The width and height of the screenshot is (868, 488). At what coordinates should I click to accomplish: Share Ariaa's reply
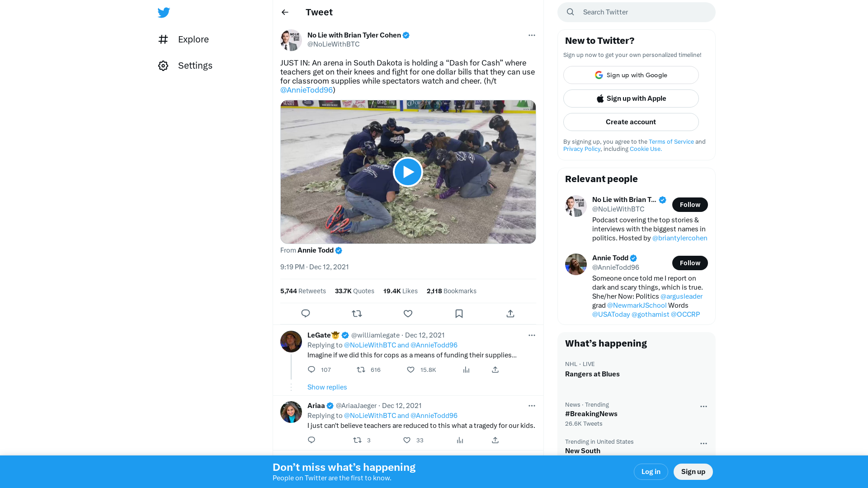pyautogui.click(x=495, y=440)
